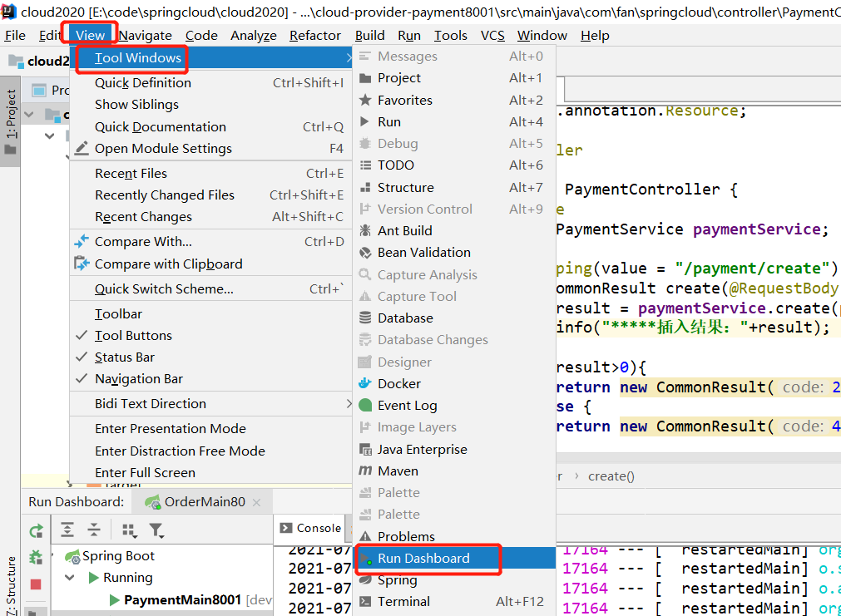The width and height of the screenshot is (841, 616).
Task: Toggle the Tool Buttons checkmark option
Action: coord(210,336)
